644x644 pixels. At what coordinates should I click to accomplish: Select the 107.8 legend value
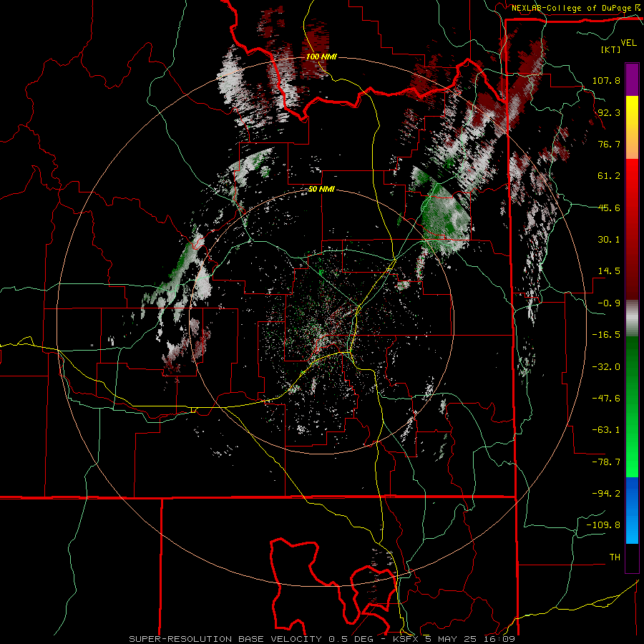pos(606,80)
